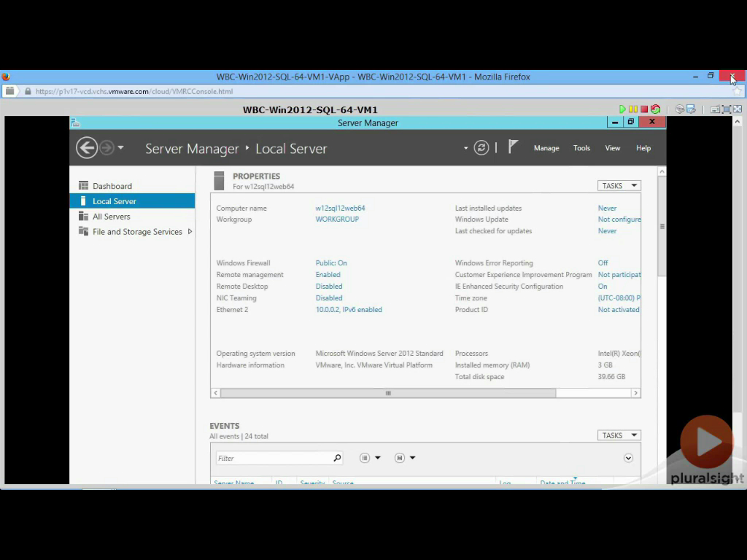The width and height of the screenshot is (747, 560).
Task: Refresh Server Manager with the circular arrows icon
Action: point(481,148)
